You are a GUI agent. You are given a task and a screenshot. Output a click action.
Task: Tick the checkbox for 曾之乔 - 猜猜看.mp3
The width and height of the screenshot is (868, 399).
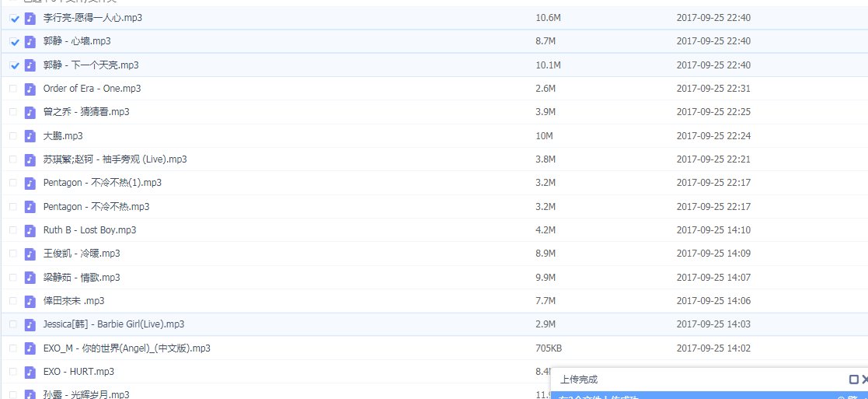[x=13, y=112]
